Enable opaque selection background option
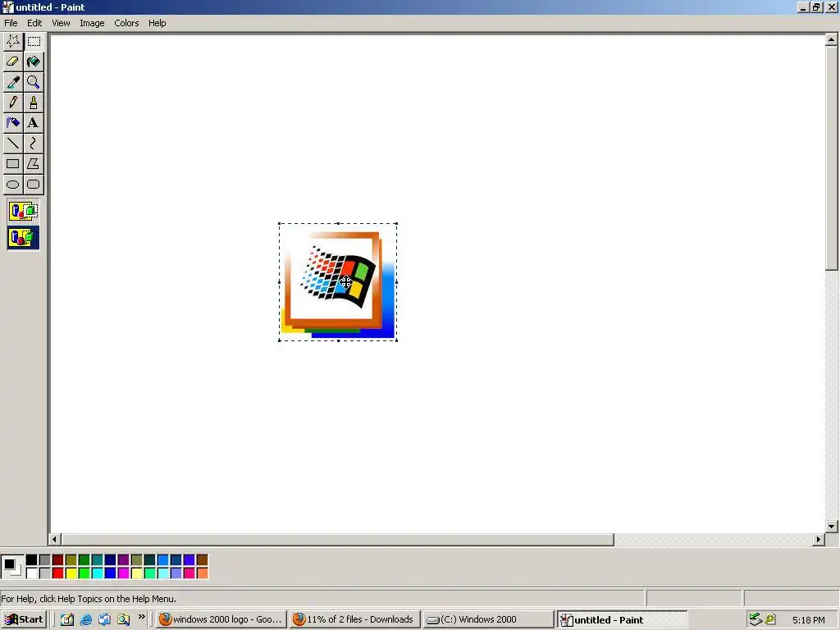The image size is (840, 630). point(23,211)
